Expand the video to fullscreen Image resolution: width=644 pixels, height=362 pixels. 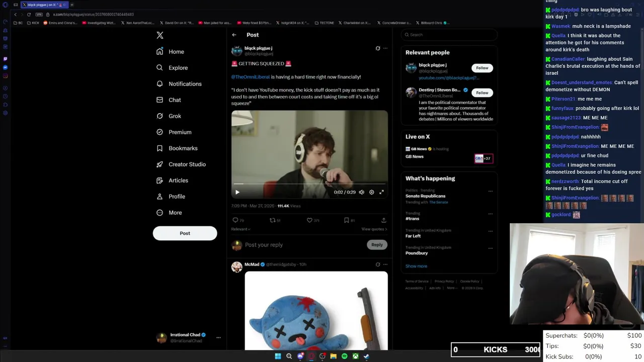point(381,192)
